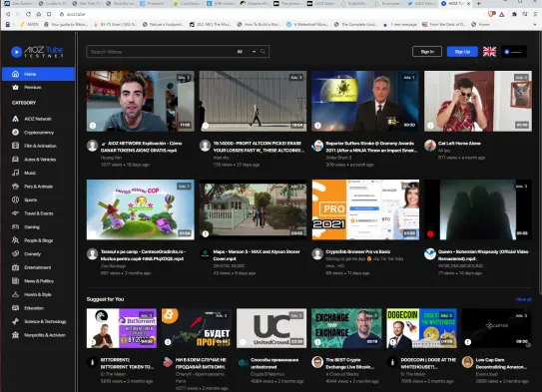
Task: Open the Cat Left Home Alone thumbnail
Action: [x=478, y=101]
